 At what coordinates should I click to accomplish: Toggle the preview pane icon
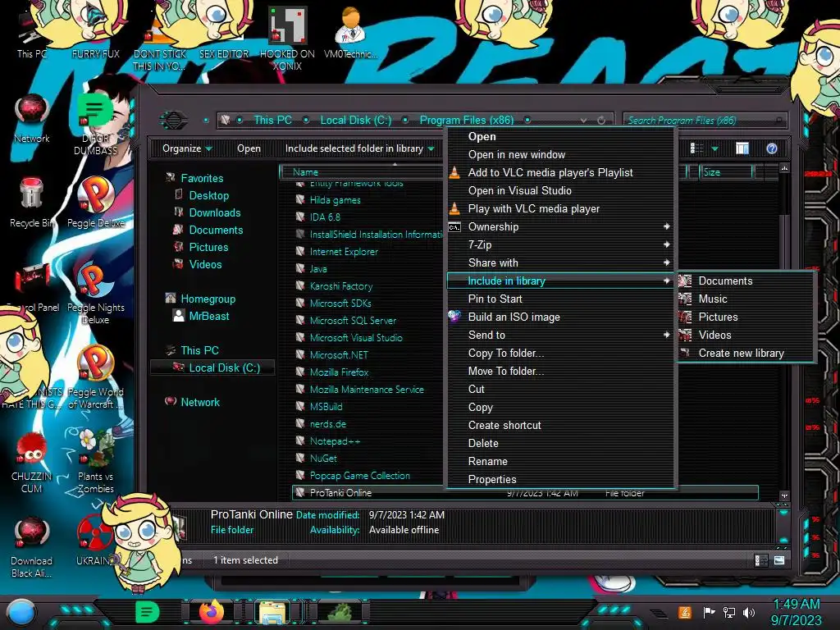click(x=742, y=148)
